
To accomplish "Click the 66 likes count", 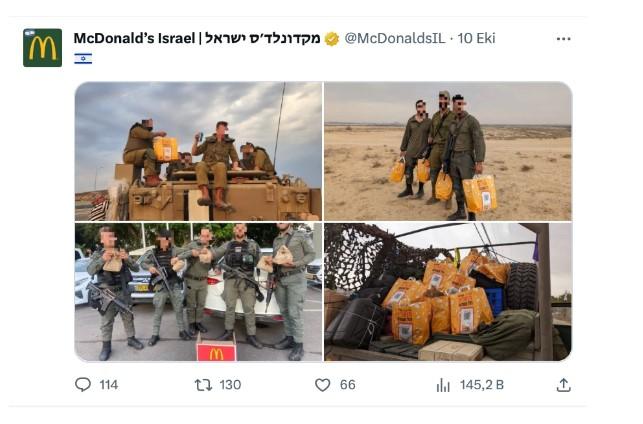I will point(347,385).
